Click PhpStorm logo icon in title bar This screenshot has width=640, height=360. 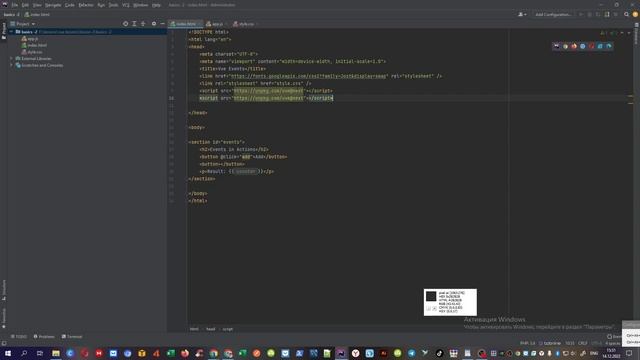tap(4, 4)
